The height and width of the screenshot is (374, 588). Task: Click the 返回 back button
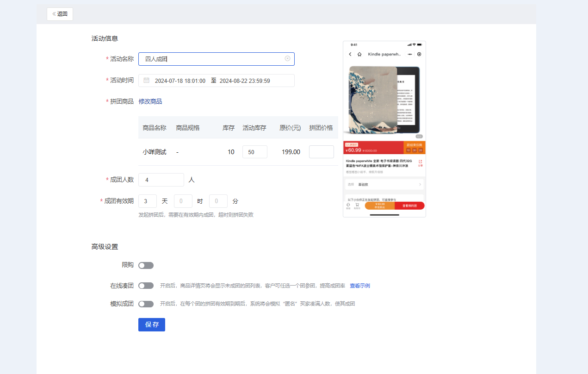[60, 14]
